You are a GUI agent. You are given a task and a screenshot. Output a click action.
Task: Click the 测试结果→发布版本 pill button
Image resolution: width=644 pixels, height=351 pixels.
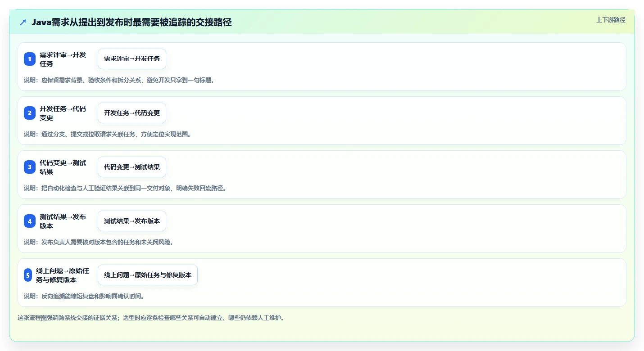[x=132, y=221]
